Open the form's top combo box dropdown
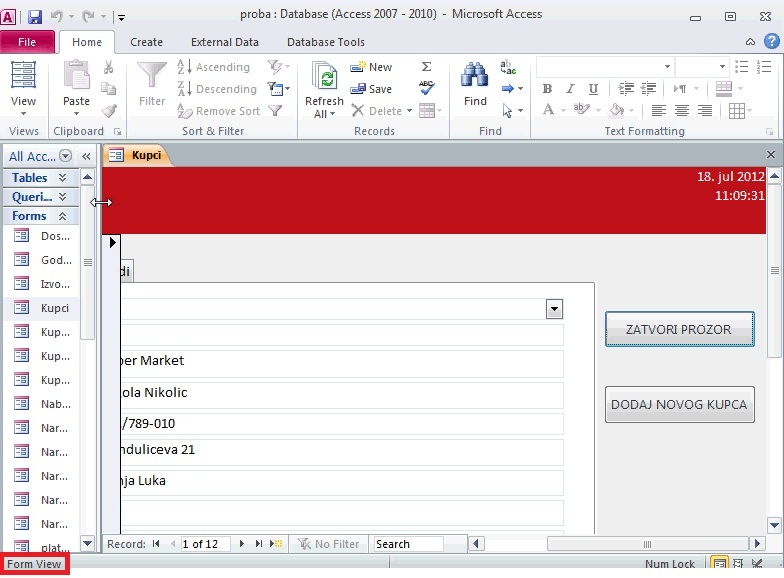784x578 pixels. tap(554, 309)
